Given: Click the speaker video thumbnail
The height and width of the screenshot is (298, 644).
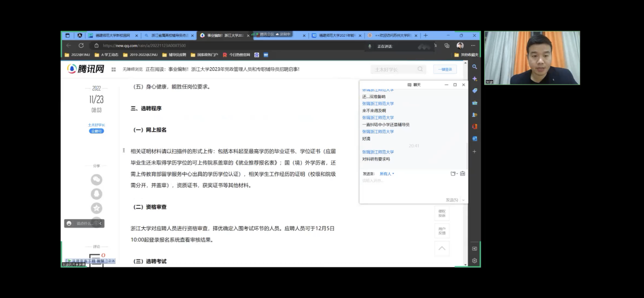Looking at the screenshot, I should point(532,58).
